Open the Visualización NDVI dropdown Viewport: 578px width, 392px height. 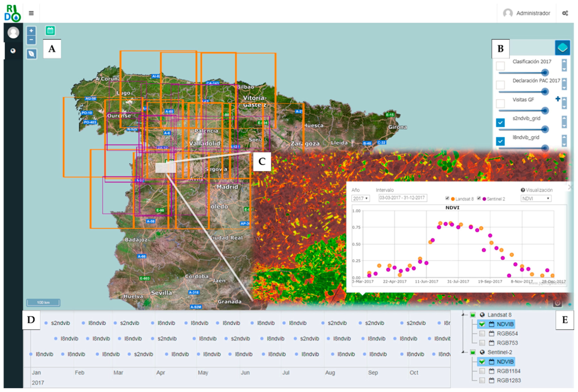coord(536,199)
